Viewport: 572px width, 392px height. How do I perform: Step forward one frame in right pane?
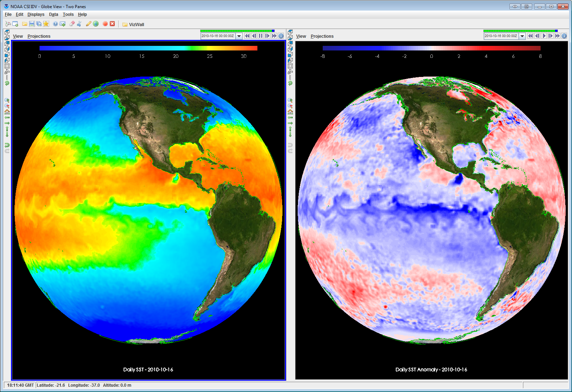pyautogui.click(x=550, y=36)
